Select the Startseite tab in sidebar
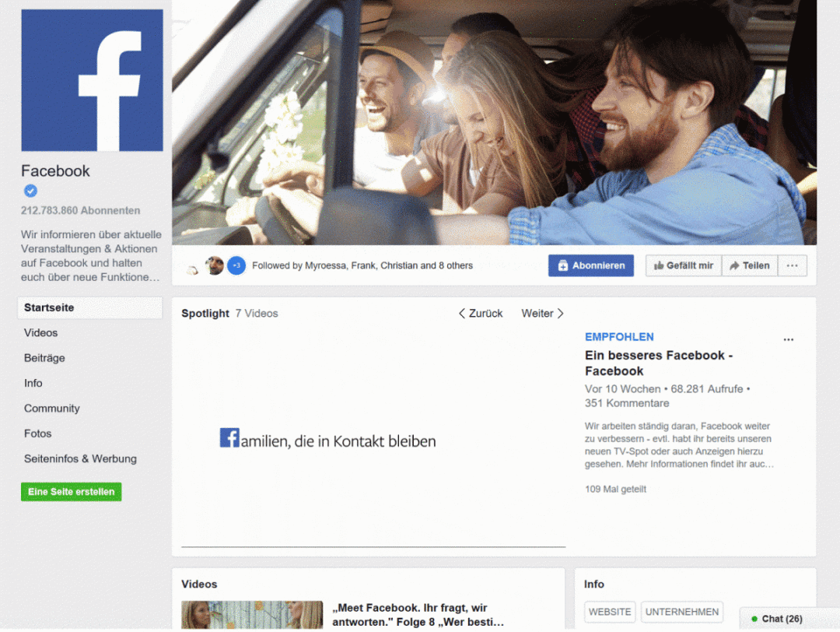 90,307
